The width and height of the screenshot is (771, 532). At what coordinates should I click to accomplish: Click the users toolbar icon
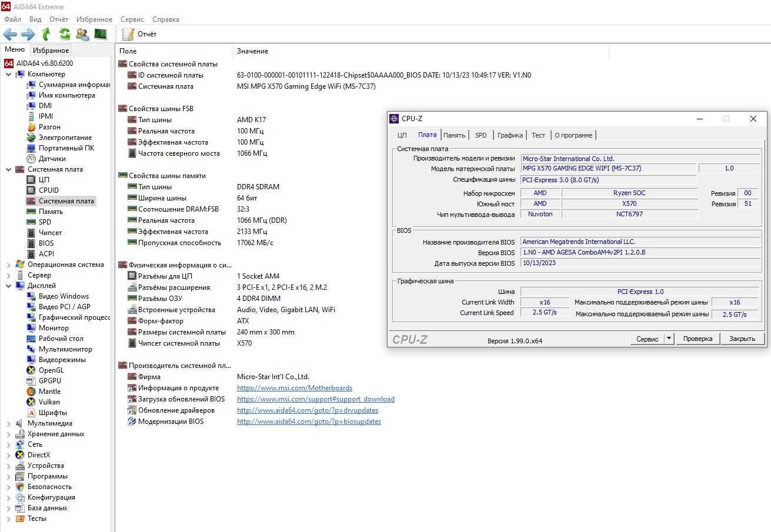(83, 34)
